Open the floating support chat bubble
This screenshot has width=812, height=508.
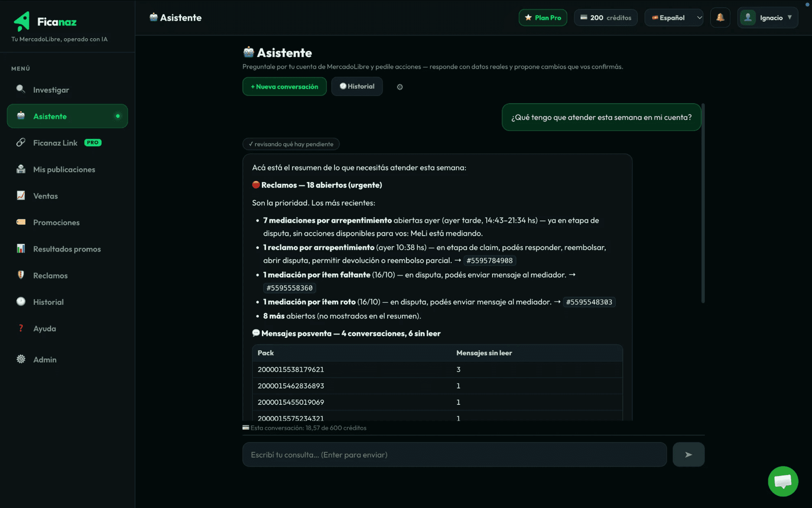783,481
